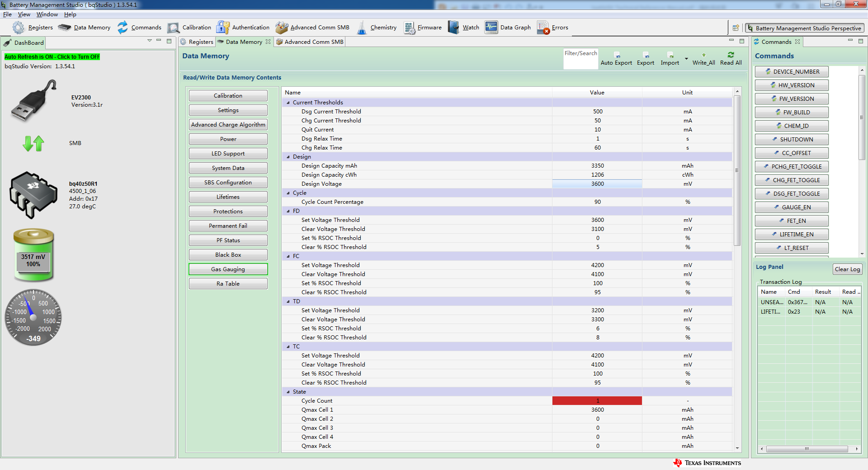Send the CHG_FET_TOGGLE command

(792, 180)
